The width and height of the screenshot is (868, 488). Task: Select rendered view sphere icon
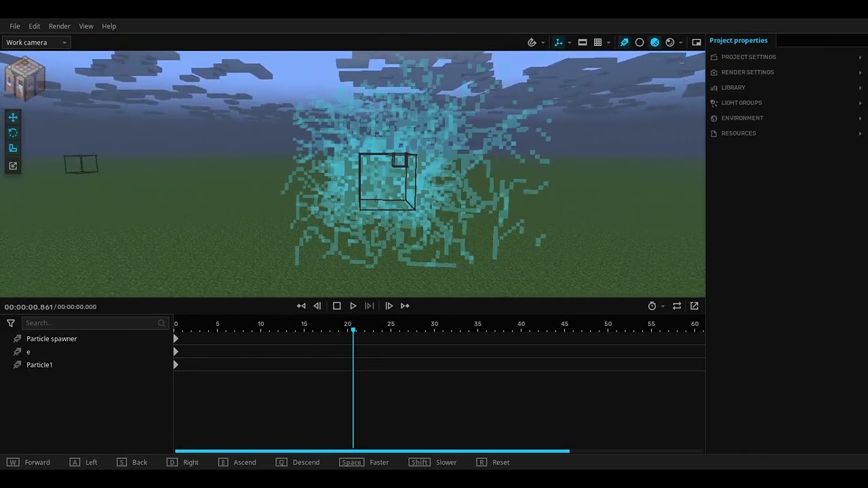click(670, 42)
